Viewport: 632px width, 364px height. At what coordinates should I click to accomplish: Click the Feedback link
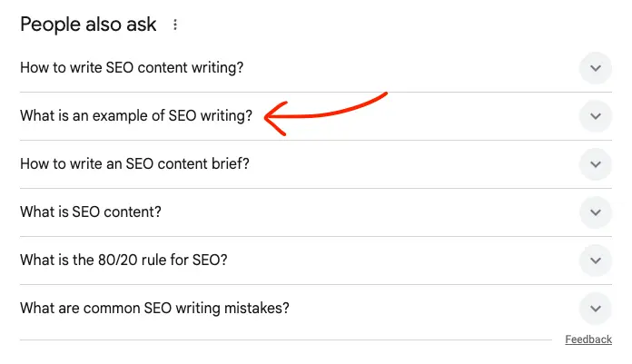click(588, 339)
